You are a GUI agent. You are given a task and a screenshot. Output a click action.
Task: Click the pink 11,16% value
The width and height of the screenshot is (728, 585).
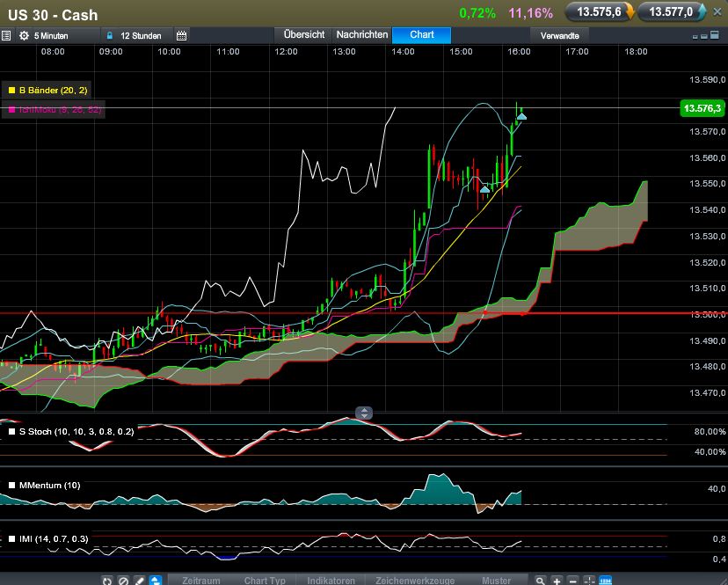pyautogui.click(x=531, y=13)
